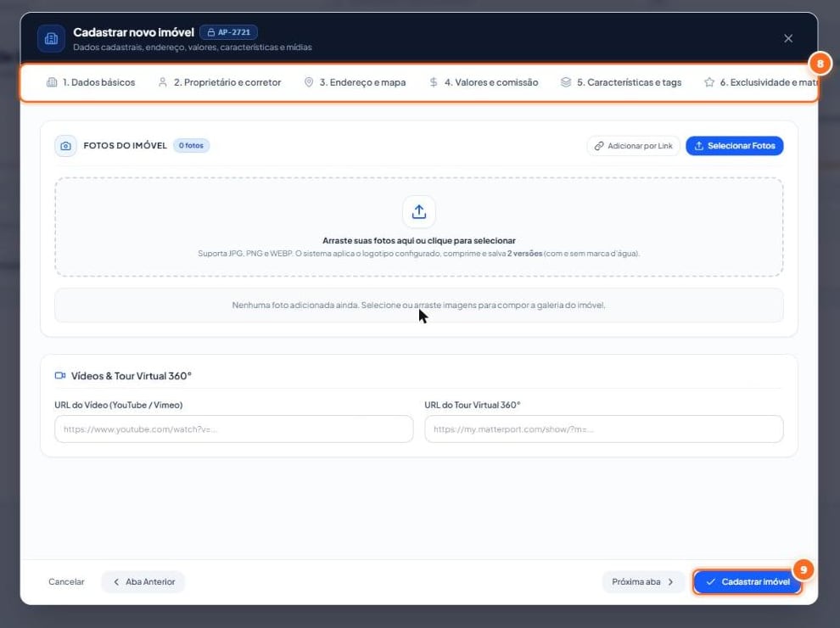Click the "0 fotos" counter badge
Viewport: 840px width, 628px height.
(191, 146)
